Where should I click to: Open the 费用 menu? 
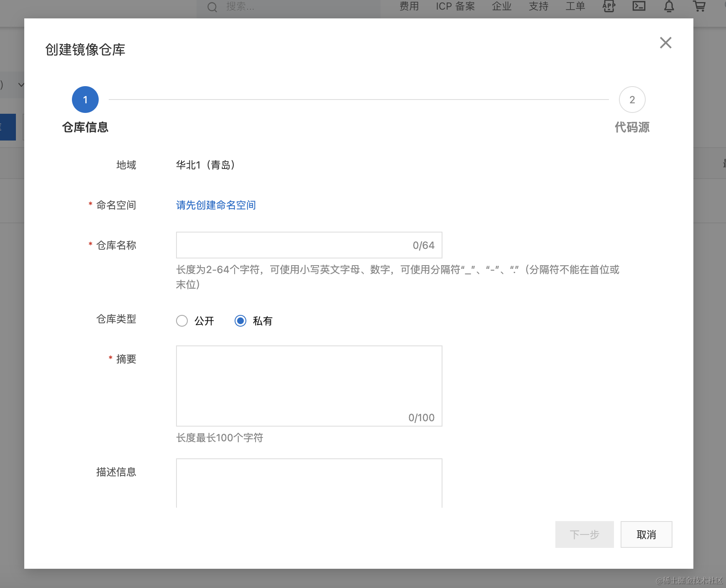(x=409, y=6)
